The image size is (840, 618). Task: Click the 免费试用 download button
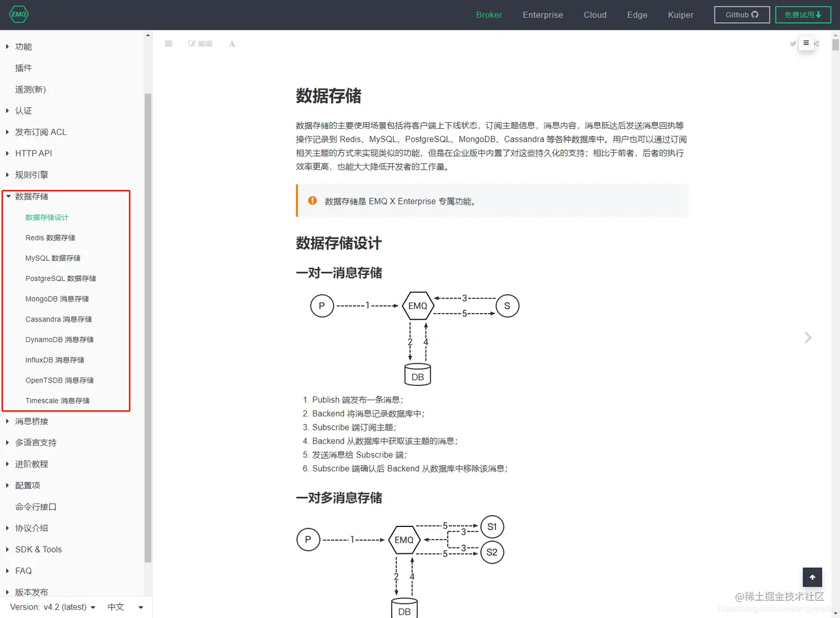point(803,14)
